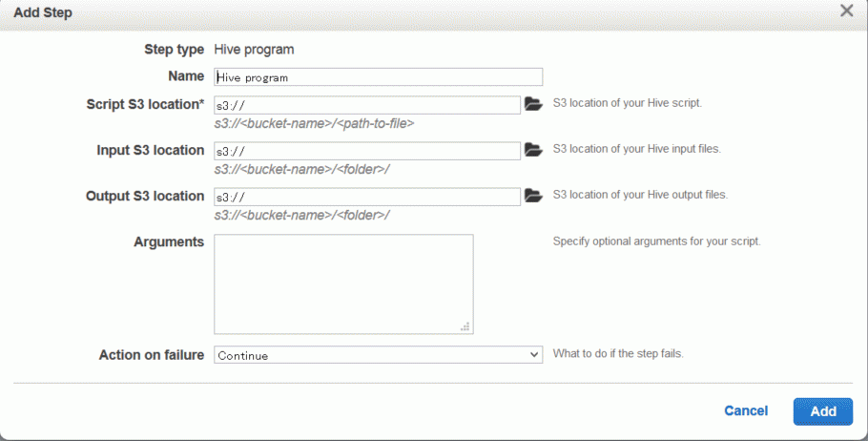Click the Arguments label
The image size is (868, 441).
[169, 242]
